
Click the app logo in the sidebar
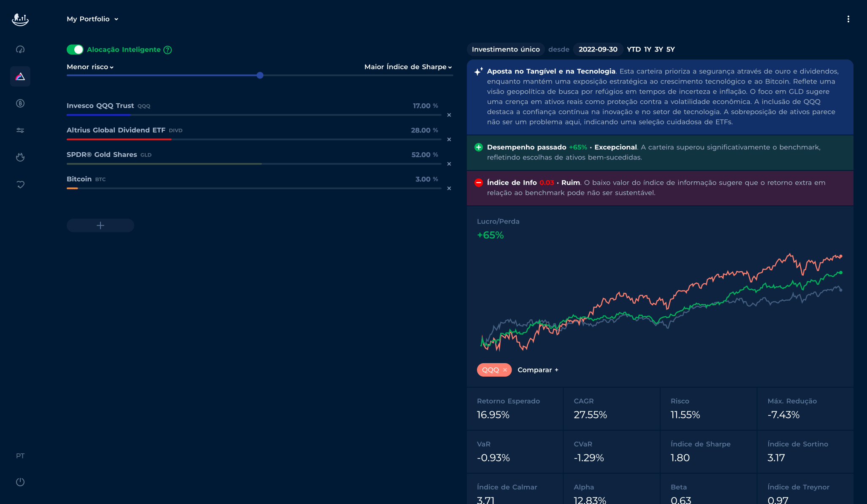tap(20, 19)
